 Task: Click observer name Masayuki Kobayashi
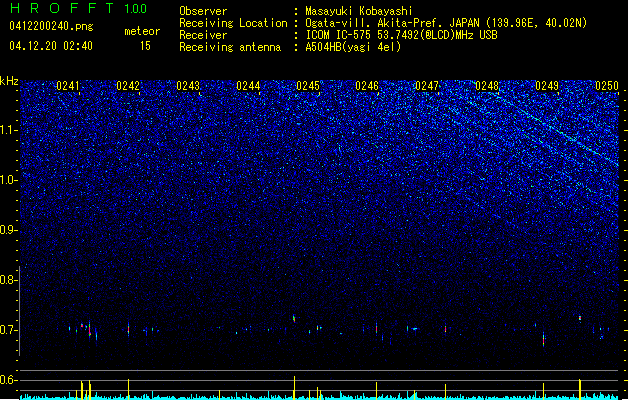(x=359, y=11)
